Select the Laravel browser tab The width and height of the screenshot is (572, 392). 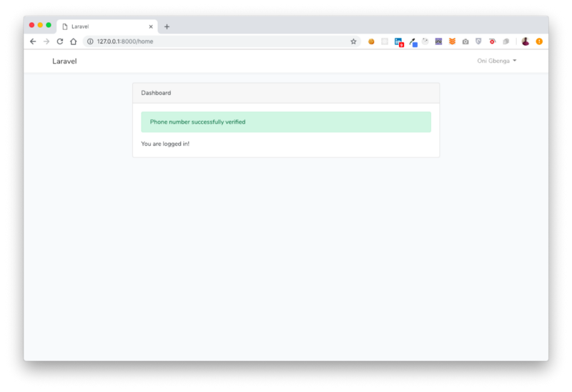coord(107,26)
